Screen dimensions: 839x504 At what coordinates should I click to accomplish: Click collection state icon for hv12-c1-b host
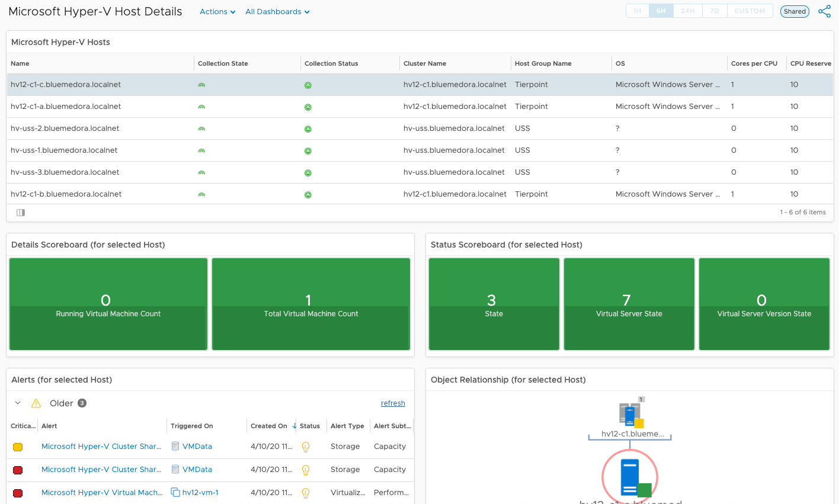pyautogui.click(x=201, y=195)
